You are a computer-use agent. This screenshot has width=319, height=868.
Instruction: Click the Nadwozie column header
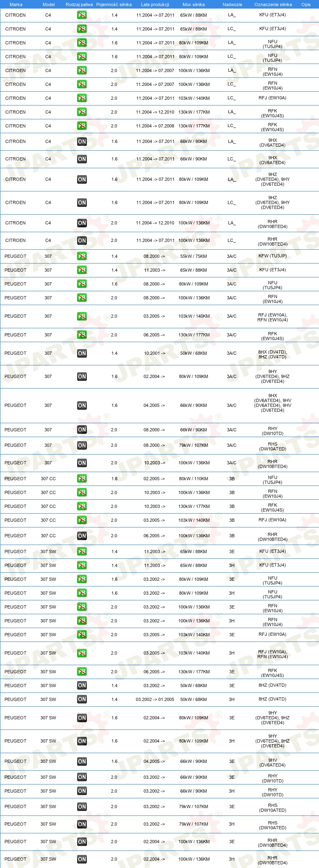233,4
